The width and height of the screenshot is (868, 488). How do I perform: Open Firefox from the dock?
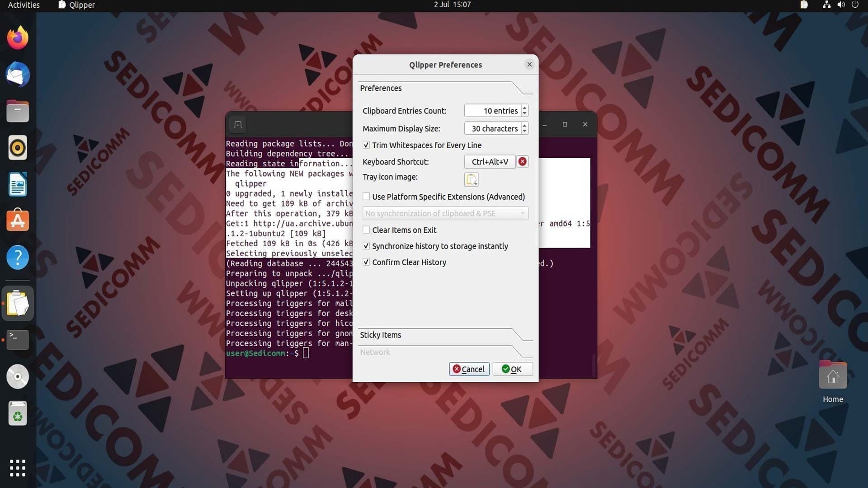pos(18,38)
